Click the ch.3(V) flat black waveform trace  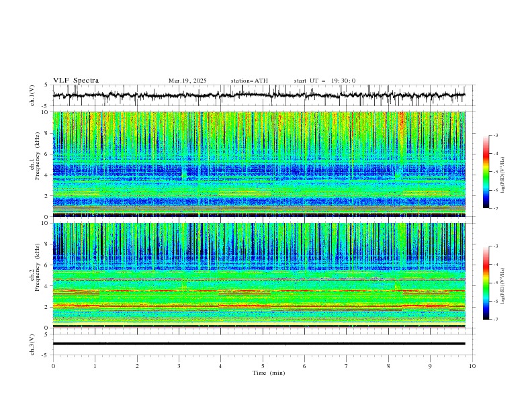(x=259, y=344)
